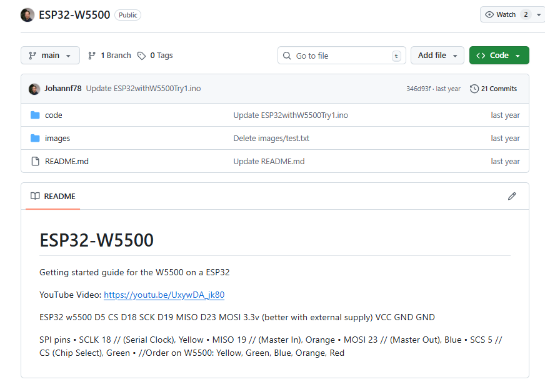Expand the Add file dropdown

(437, 56)
